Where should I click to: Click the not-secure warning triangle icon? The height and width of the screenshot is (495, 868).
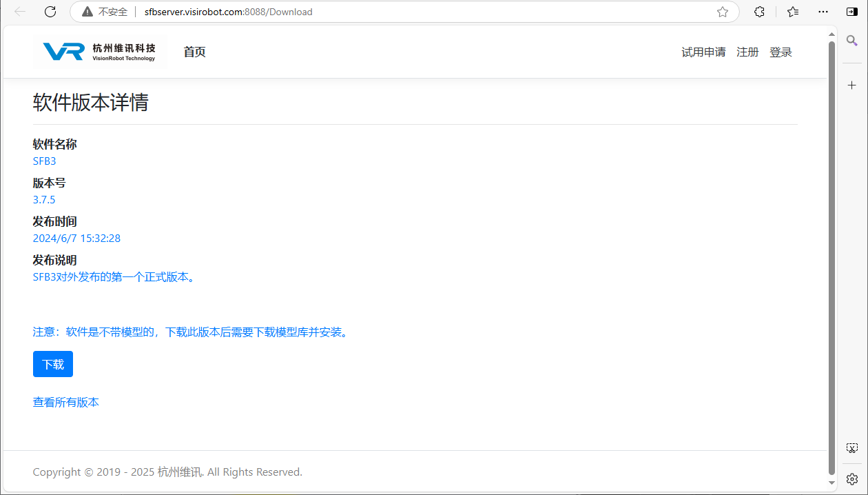87,12
